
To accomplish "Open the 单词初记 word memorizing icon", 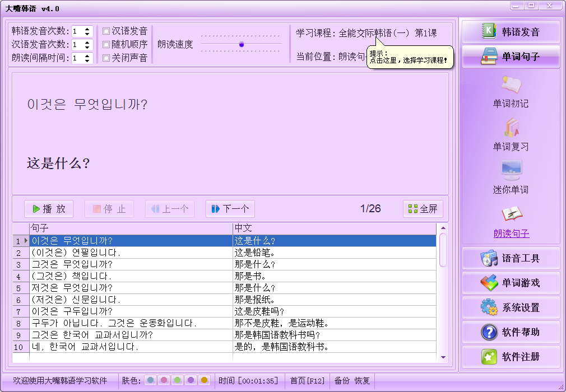I will [511, 85].
